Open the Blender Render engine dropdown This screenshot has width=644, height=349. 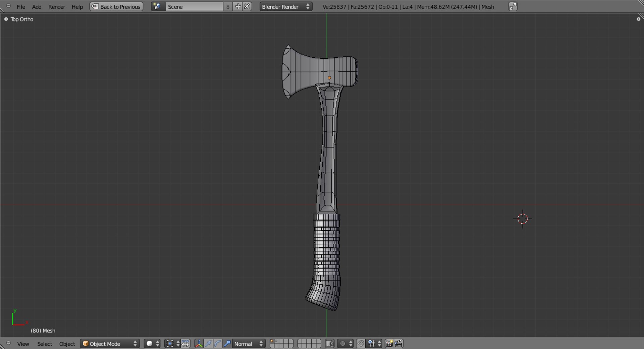tap(286, 6)
